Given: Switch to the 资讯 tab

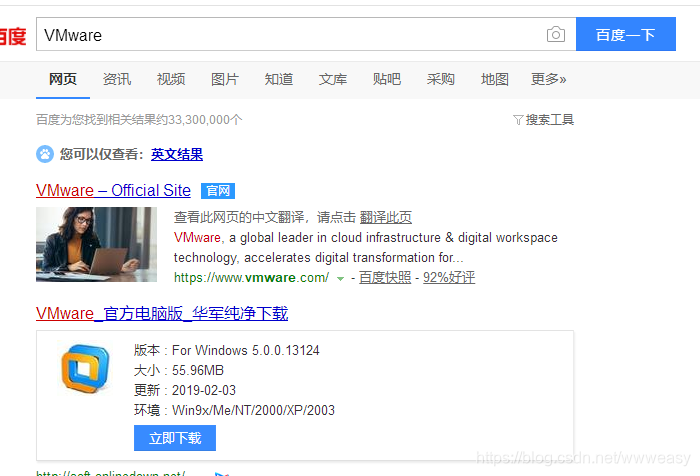Looking at the screenshot, I should 117,79.
